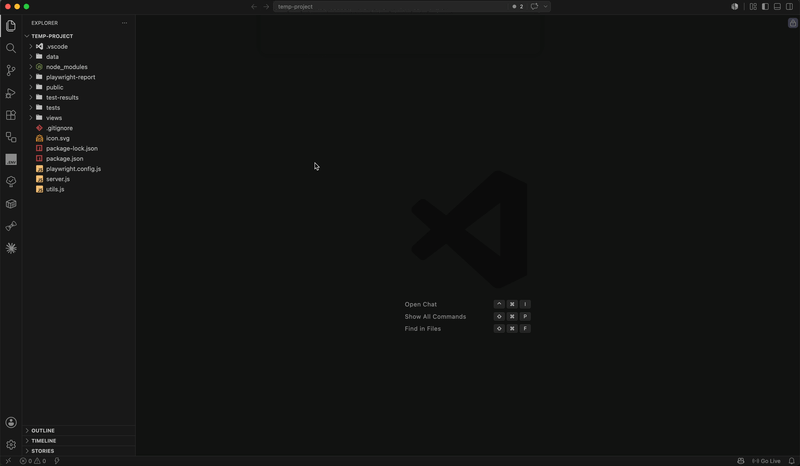Open the chat dropdown arrow in command center
The image size is (800, 466).
(x=545, y=7)
